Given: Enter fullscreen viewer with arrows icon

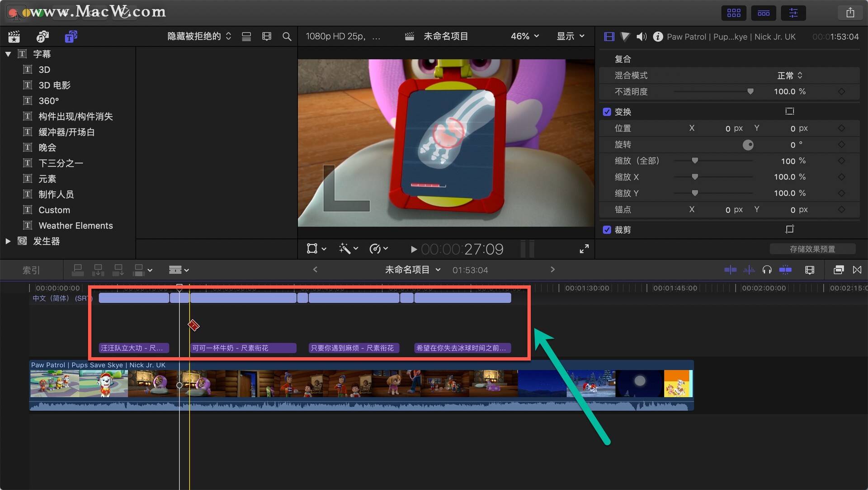Looking at the screenshot, I should pyautogui.click(x=584, y=249).
